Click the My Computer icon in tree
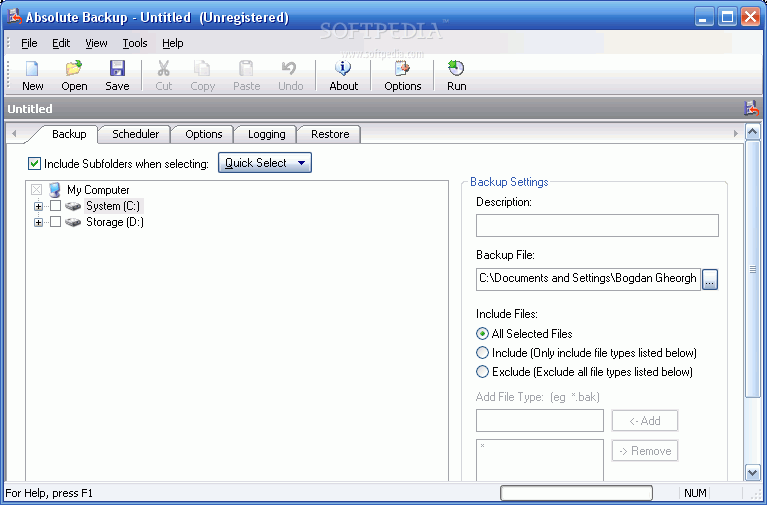 coord(54,190)
